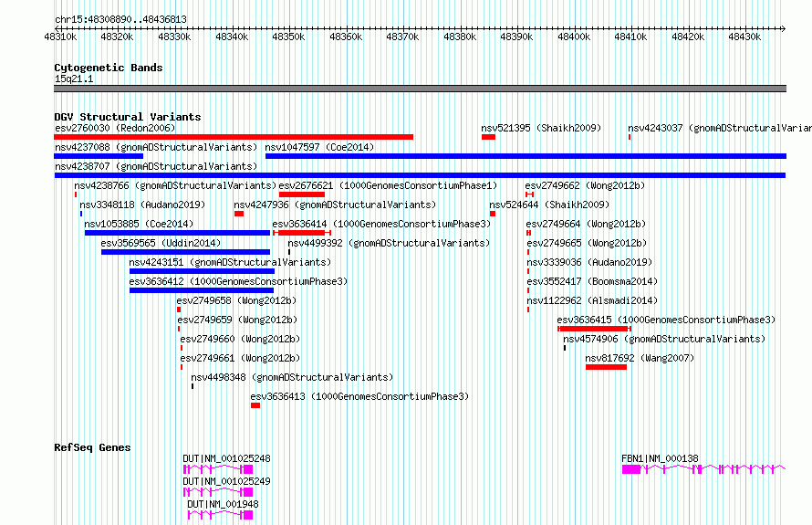The height and width of the screenshot is (525, 812).
Task: Open esv2676621 1000GenomesConsortiumPhase1 variant
Action: 388,185
